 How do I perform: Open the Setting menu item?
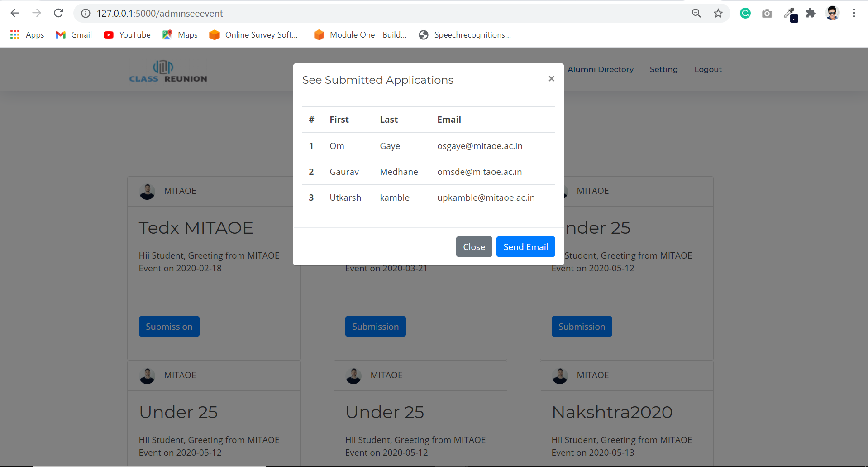pos(663,69)
